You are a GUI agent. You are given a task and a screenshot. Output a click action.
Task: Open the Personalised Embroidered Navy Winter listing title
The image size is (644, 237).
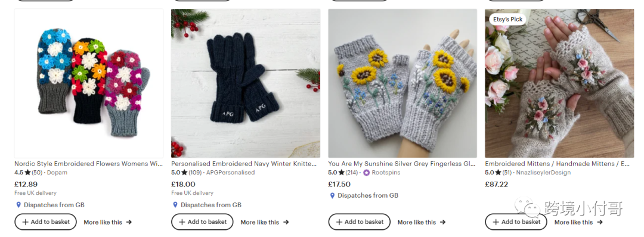point(244,164)
